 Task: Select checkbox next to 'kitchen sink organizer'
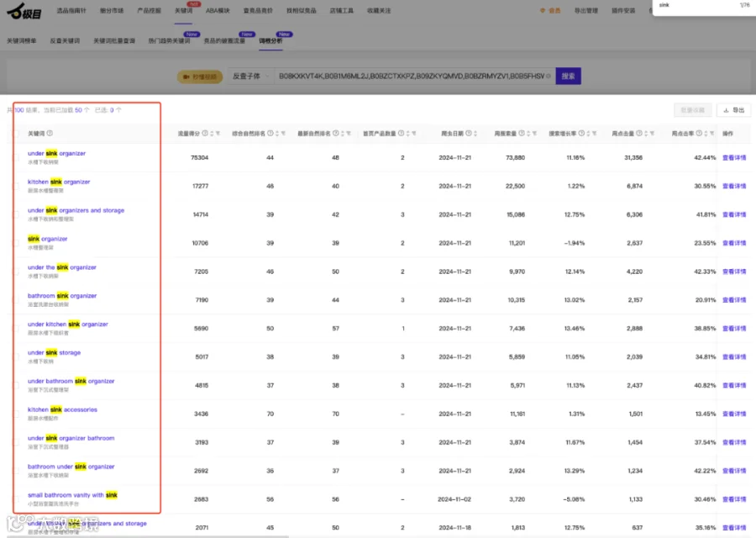pos(16,187)
